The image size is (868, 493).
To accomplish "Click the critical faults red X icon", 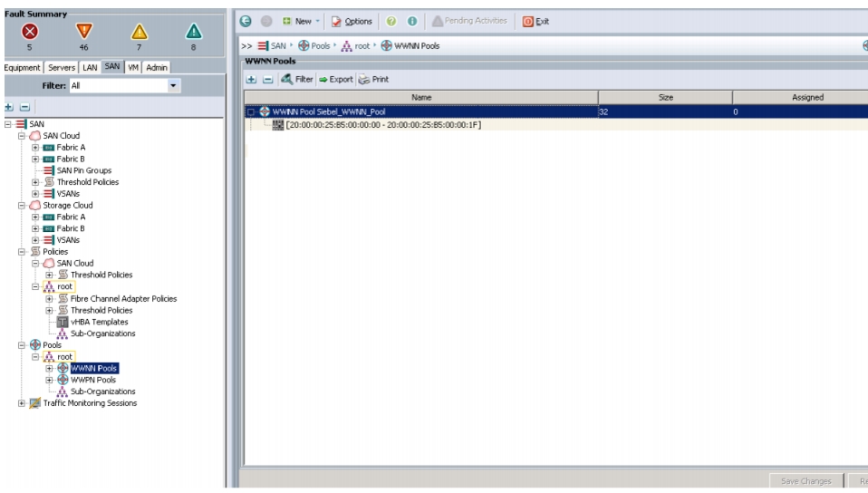I will [x=30, y=32].
